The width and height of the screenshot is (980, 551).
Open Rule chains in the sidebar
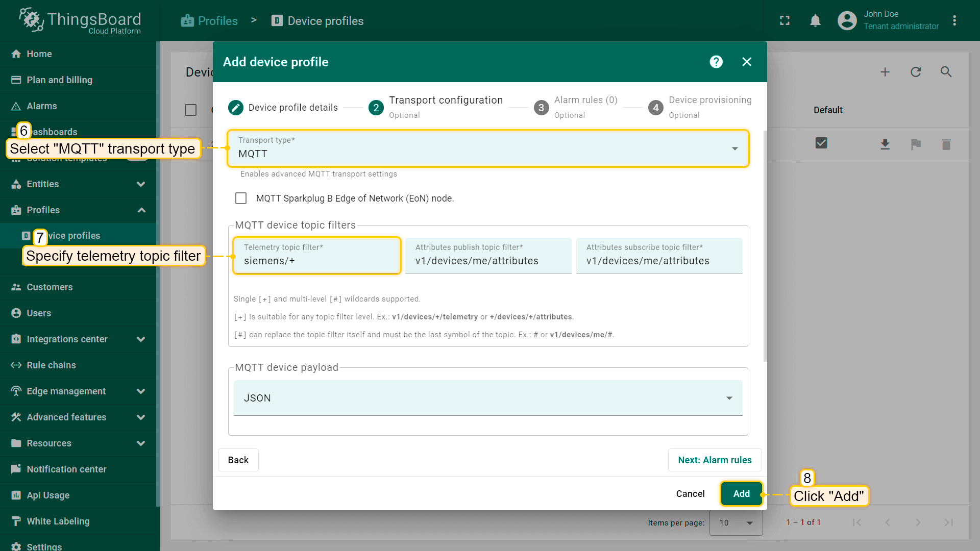point(51,365)
